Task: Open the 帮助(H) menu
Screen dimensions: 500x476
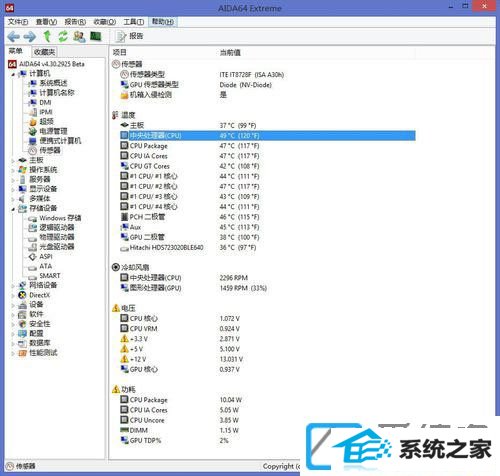Action: pyautogui.click(x=163, y=22)
